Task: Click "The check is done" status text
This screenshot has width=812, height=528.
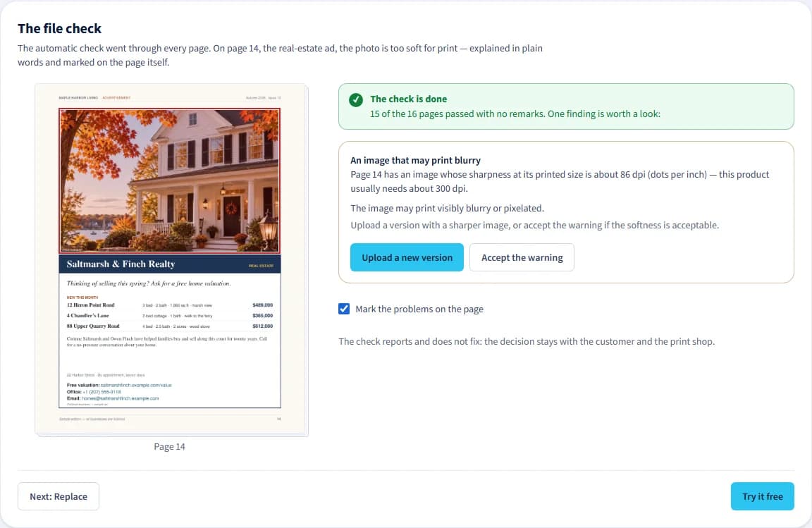Action: [x=408, y=99]
